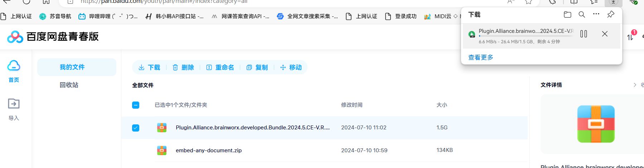Click the 下载 download toolbar button
The image size is (644, 168).
click(149, 68)
